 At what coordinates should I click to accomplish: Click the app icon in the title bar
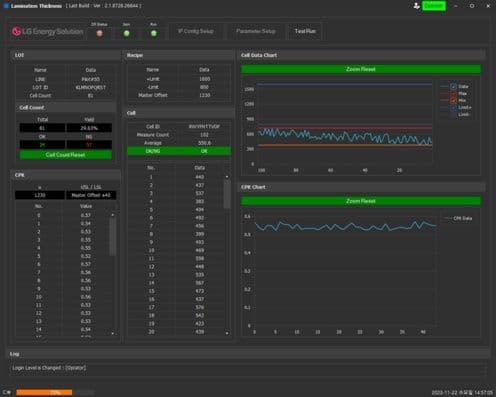[6, 6]
